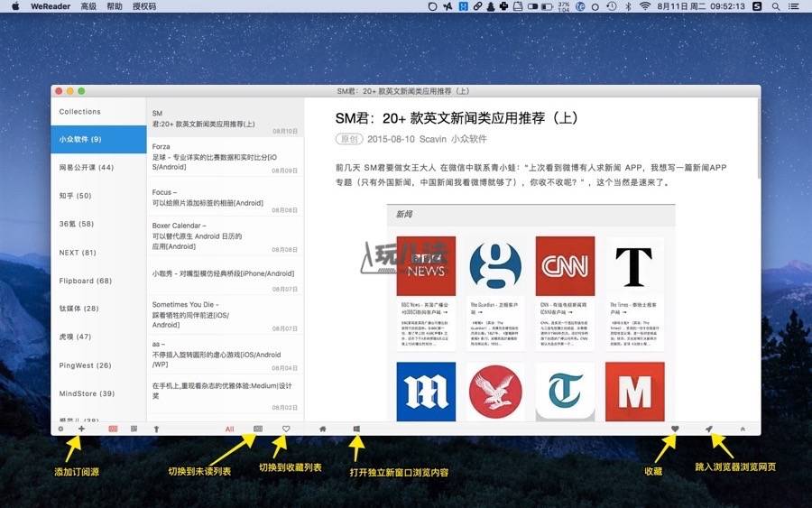Open the 小众软件 (9) collection
Viewport: 812px width, 508px height.
[x=98, y=139]
